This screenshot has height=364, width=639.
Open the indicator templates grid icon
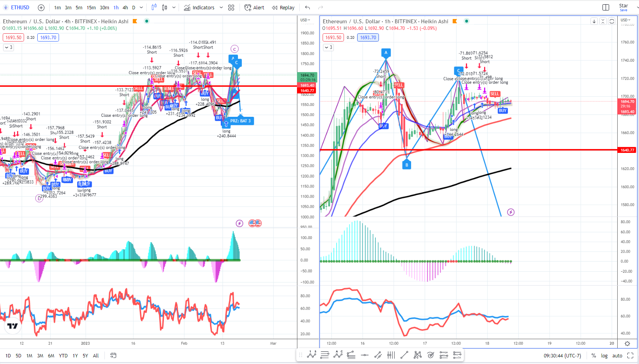point(231,7)
